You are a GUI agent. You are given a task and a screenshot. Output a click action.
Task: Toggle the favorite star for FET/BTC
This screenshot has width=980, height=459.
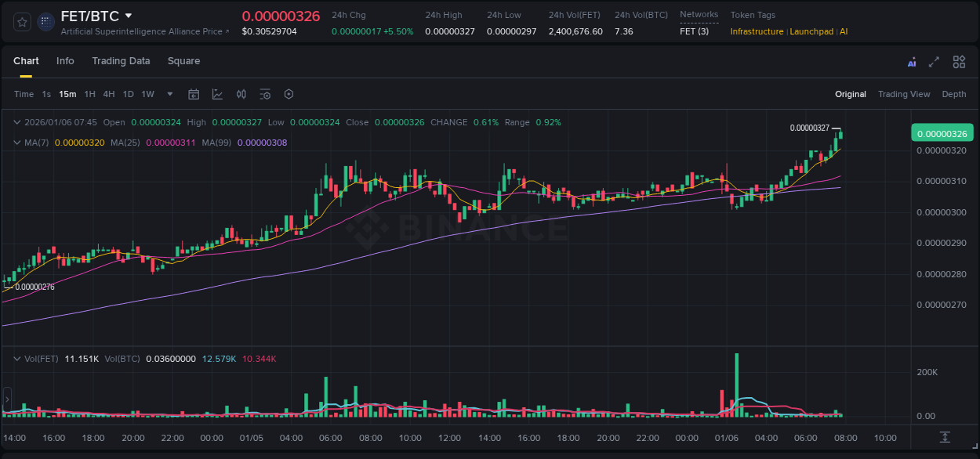coord(21,21)
